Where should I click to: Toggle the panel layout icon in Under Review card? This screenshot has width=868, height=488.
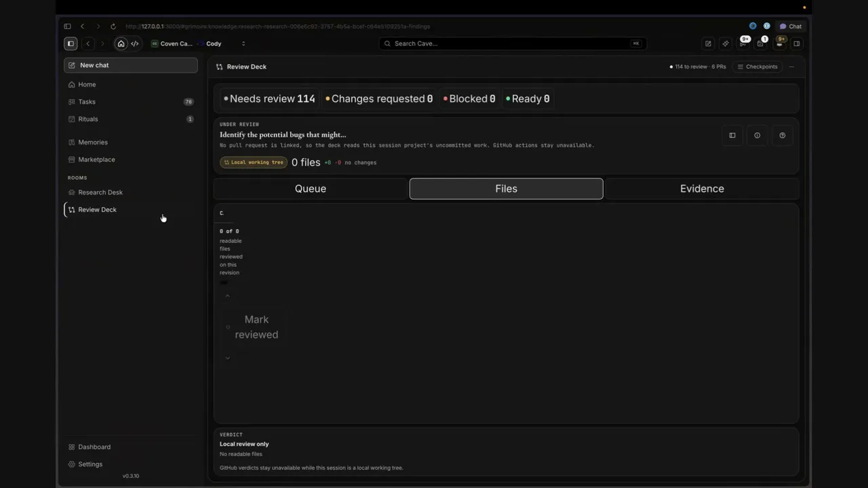click(x=732, y=136)
